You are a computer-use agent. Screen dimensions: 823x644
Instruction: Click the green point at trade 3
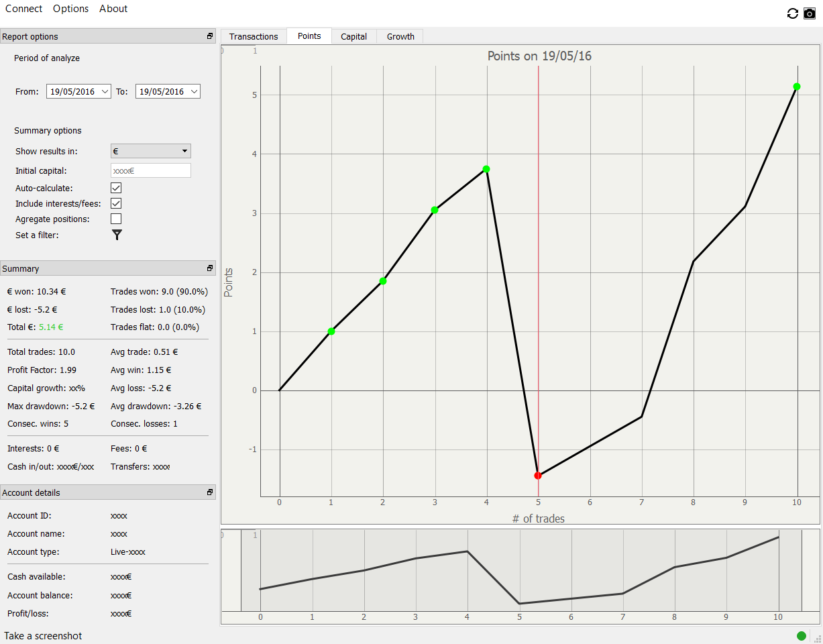pos(435,210)
